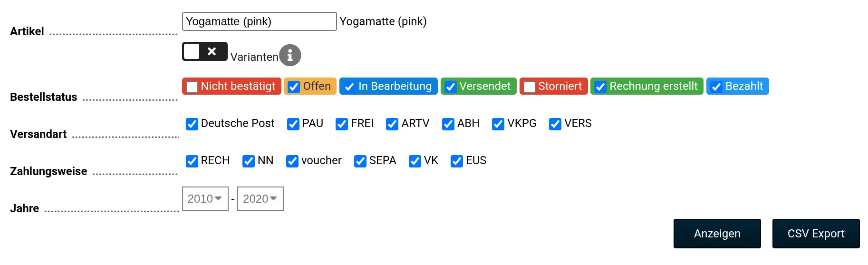
Task: Enable the Nicht bestätigt status checkbox
Action: [x=192, y=87]
